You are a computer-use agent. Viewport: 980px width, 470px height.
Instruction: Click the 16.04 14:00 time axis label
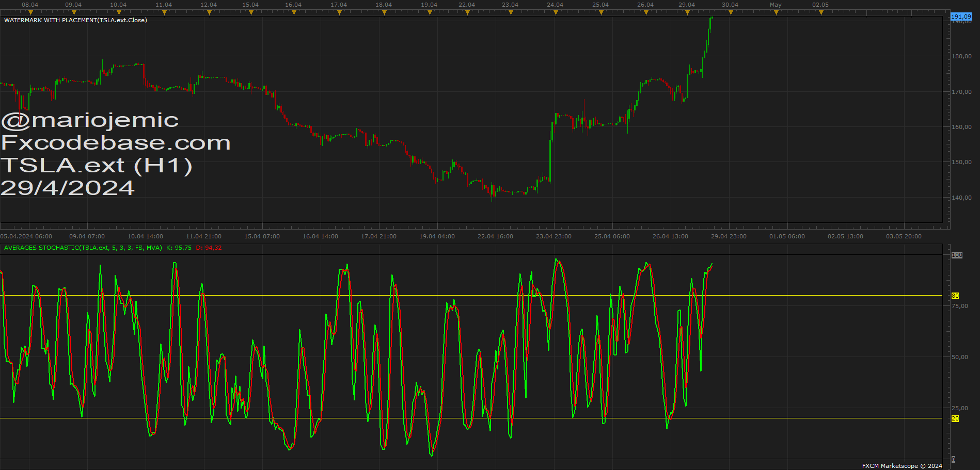pyautogui.click(x=321, y=236)
